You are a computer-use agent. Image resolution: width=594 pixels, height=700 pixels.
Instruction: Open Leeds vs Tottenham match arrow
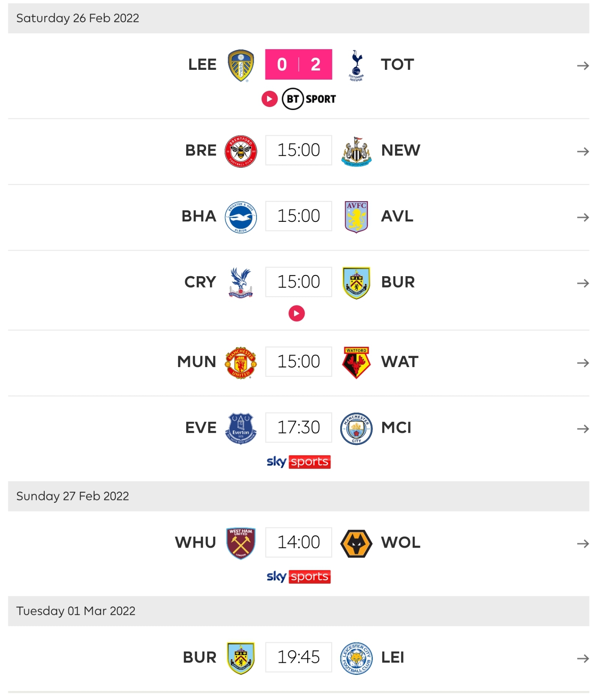tap(582, 66)
